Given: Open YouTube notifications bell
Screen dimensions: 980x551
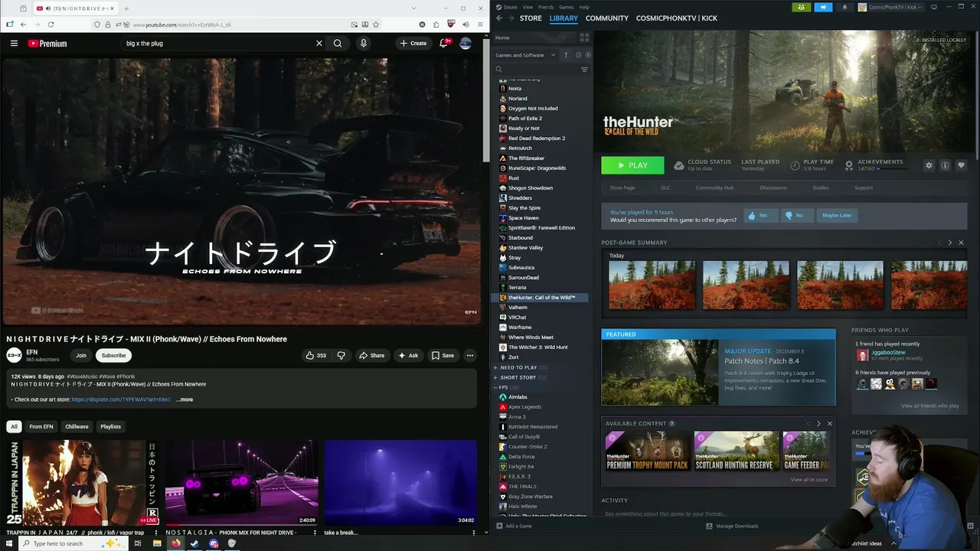Looking at the screenshot, I should 444,44.
